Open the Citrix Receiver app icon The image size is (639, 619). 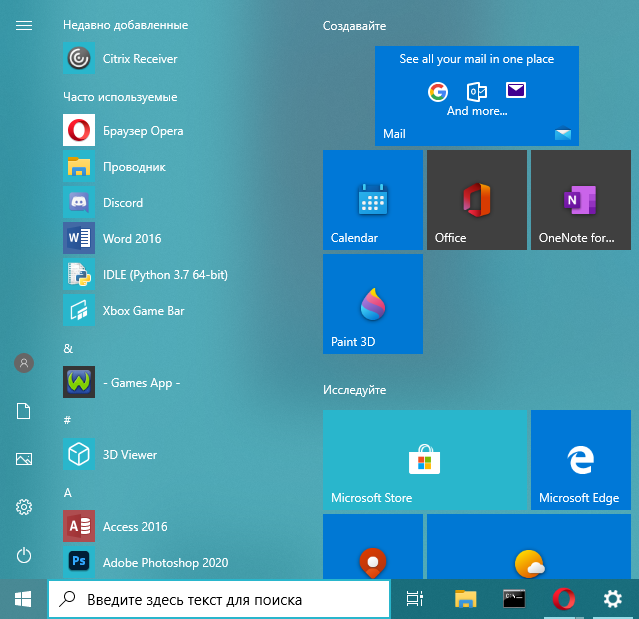79,58
